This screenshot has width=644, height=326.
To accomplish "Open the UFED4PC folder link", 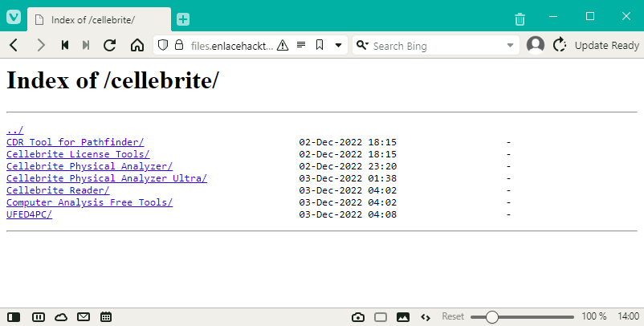I will click(29, 214).
